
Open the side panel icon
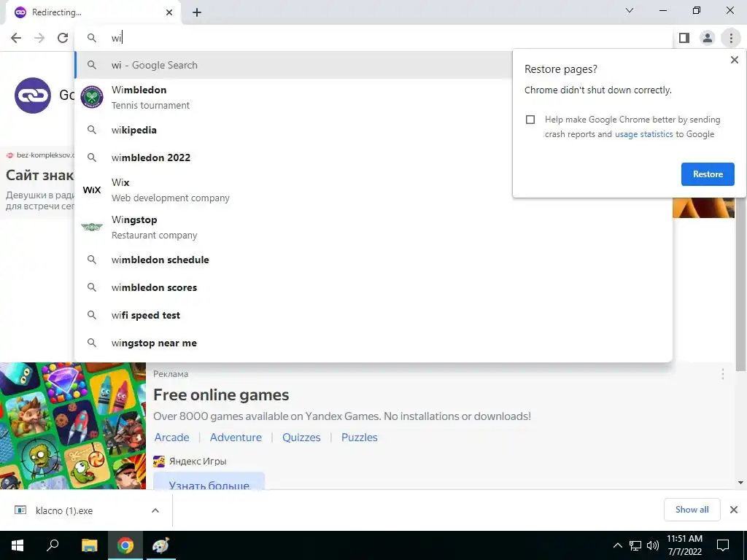click(684, 38)
